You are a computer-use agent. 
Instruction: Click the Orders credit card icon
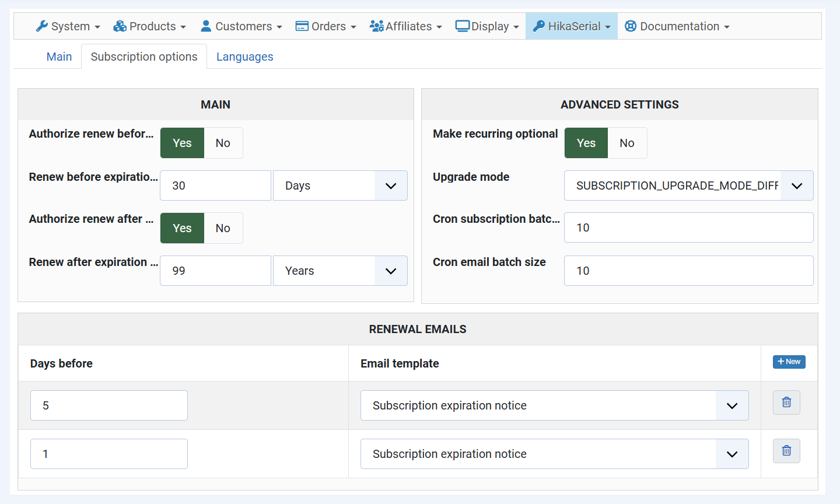[x=302, y=26]
